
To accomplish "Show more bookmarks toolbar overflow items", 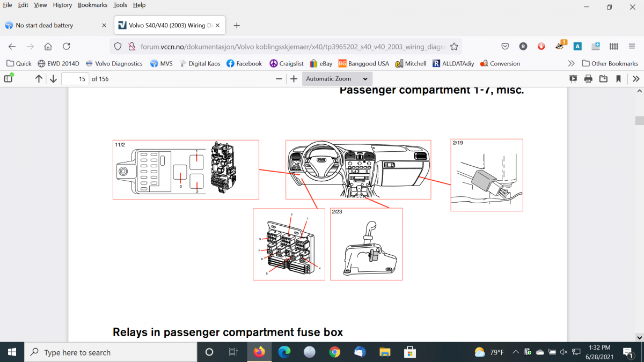I will coord(571,63).
